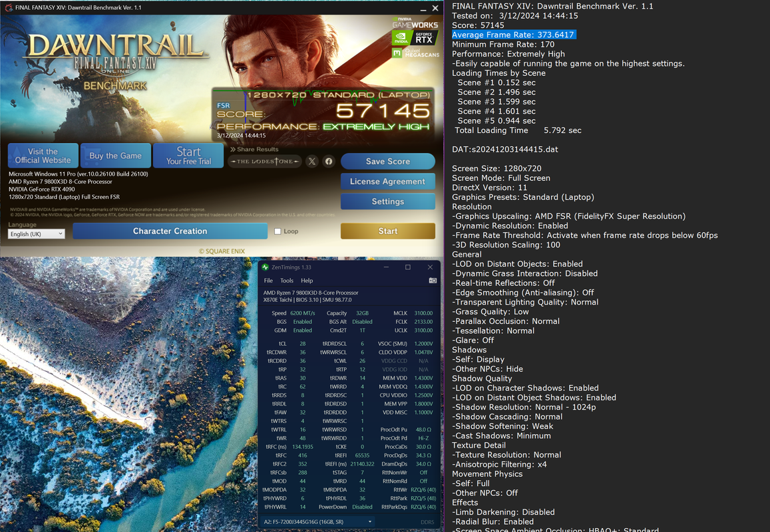Image resolution: width=770 pixels, height=532 pixels.
Task: Click the Share Results label
Action: 254,149
